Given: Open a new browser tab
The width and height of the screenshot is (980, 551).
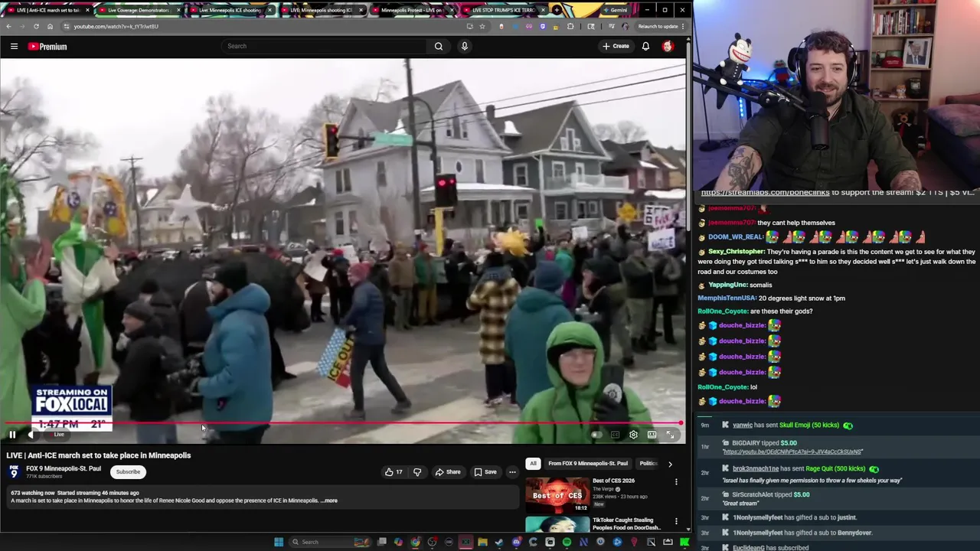Looking at the screenshot, I should click(x=557, y=10).
